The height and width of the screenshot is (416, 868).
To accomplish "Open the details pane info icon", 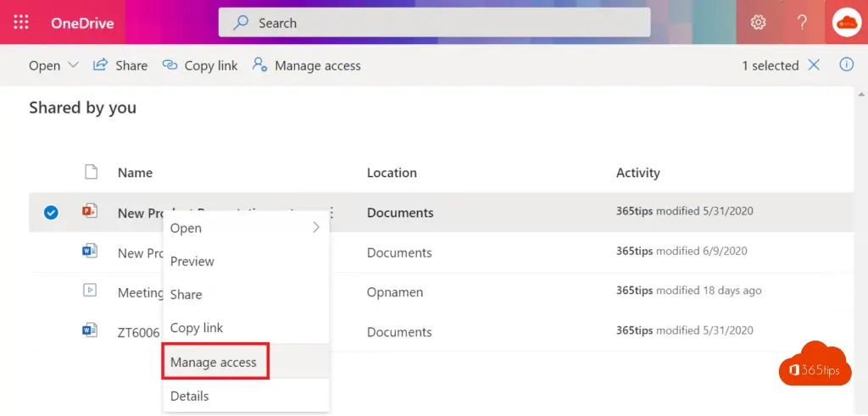I will pyautogui.click(x=846, y=65).
